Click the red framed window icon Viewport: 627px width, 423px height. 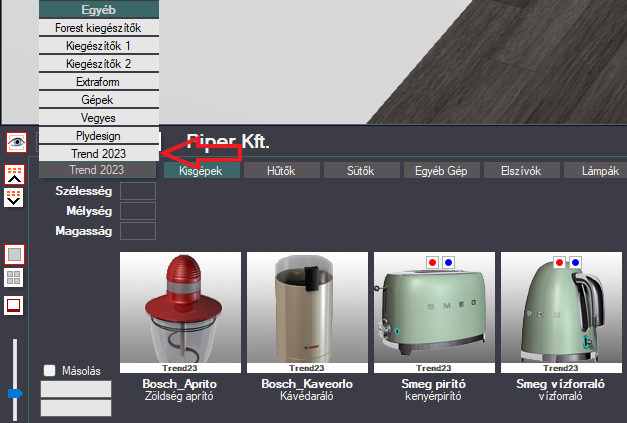[x=14, y=305]
